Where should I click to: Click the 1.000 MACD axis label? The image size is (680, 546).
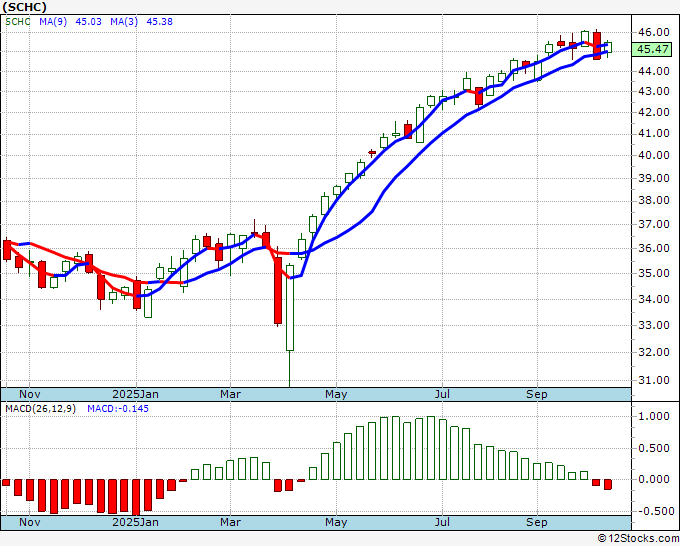tap(654, 416)
